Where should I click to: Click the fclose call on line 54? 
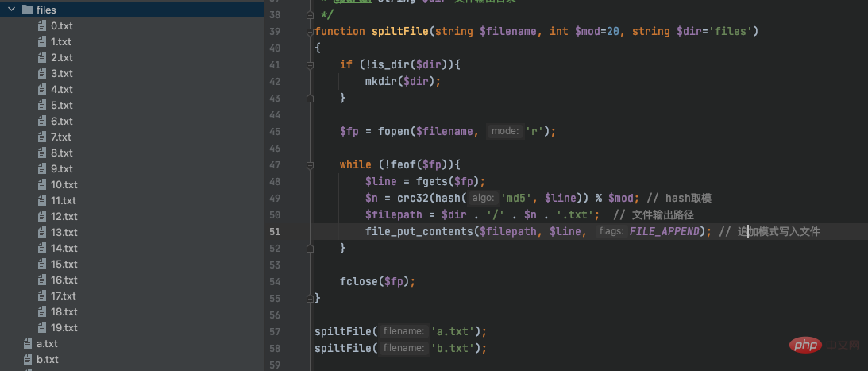(x=359, y=281)
